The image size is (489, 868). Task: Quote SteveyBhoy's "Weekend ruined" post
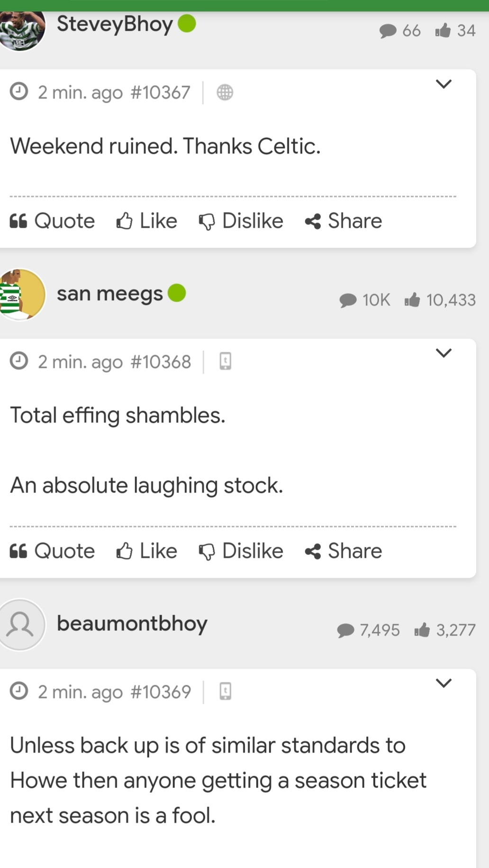pyautogui.click(x=53, y=221)
